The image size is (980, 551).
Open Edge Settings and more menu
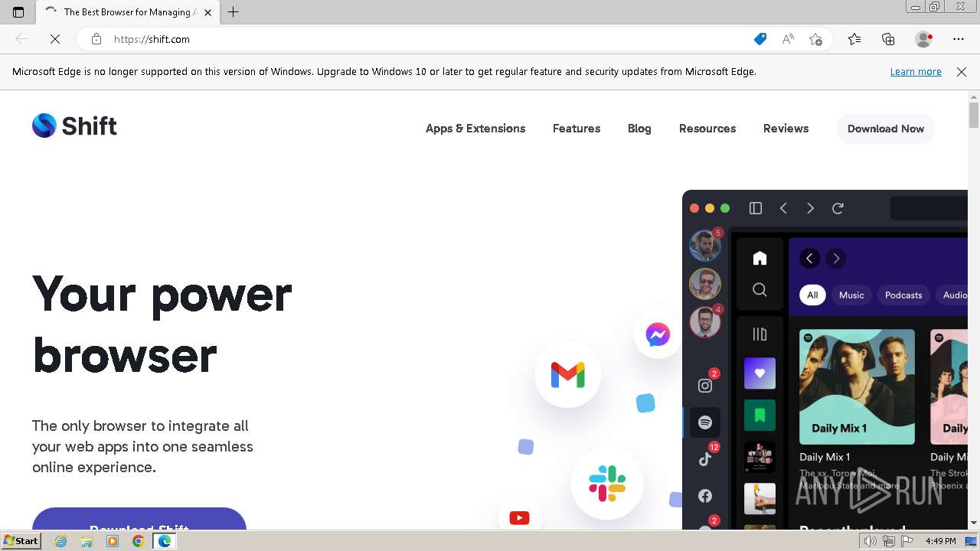959,39
